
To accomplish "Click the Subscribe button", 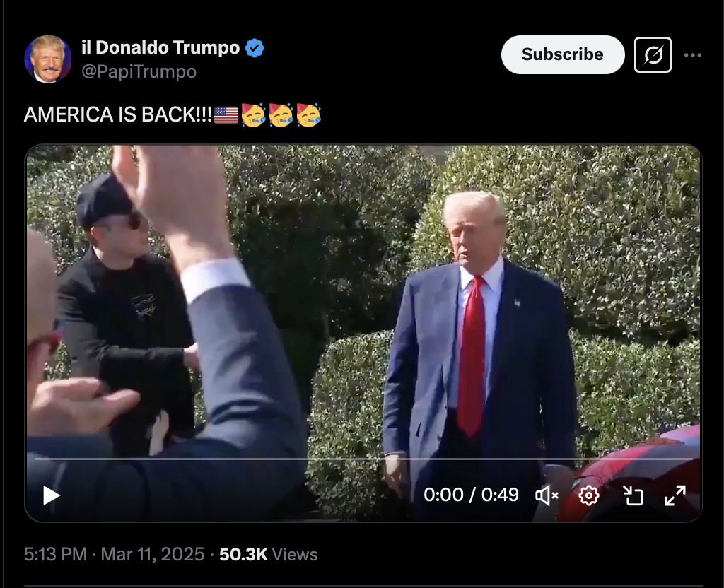I will (562, 54).
